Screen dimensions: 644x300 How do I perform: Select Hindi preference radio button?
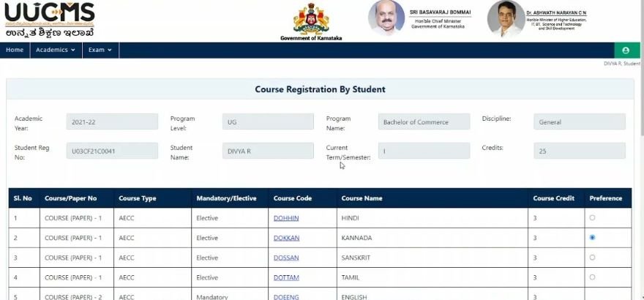click(x=592, y=218)
